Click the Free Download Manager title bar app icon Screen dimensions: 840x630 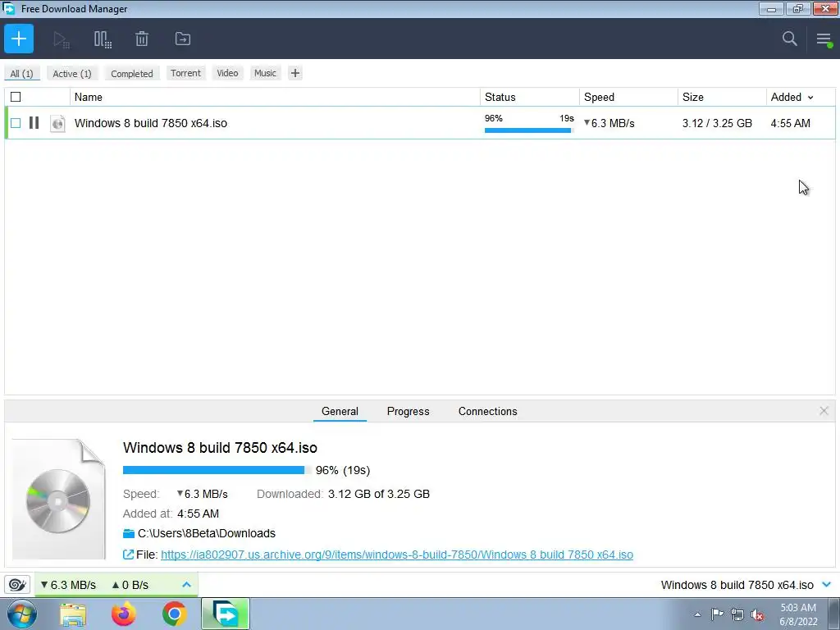(8, 8)
